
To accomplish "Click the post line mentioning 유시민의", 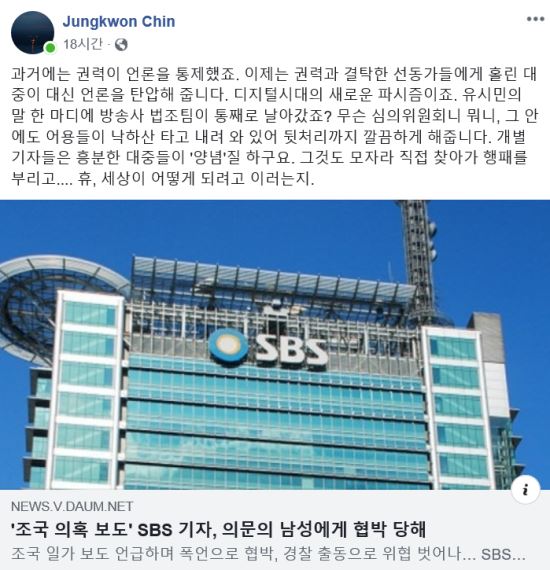I will pos(266,95).
